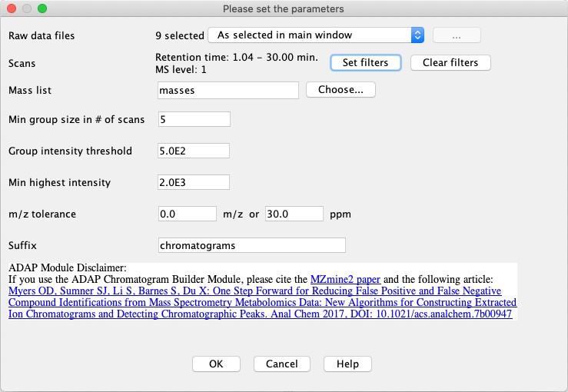This screenshot has width=568, height=392.
Task: Focus the Group intensity threshold field
Action: click(x=194, y=151)
